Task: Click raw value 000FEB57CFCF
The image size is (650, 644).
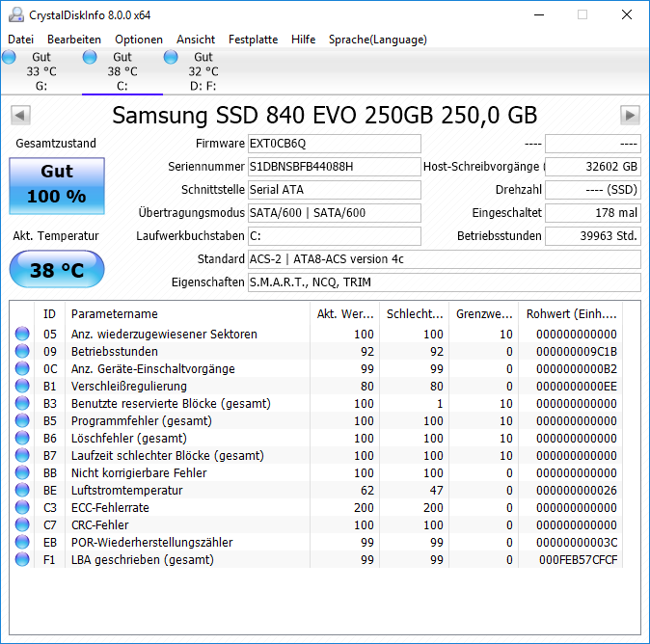Action: (x=578, y=560)
